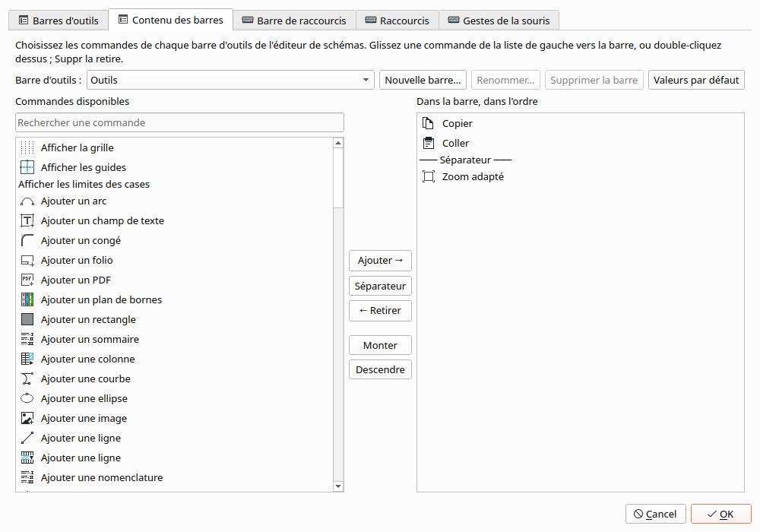Click the Nouvelle barre... button
This screenshot has width=760, height=532.
coord(423,80)
